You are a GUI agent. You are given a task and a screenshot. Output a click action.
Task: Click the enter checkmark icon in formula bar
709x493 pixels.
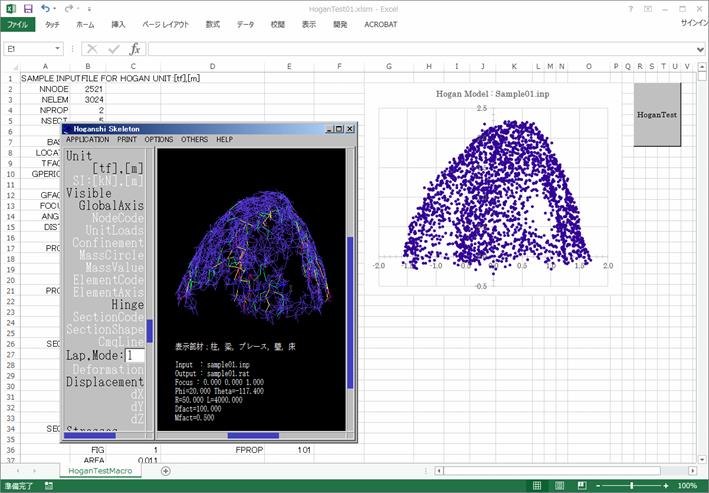[113, 48]
